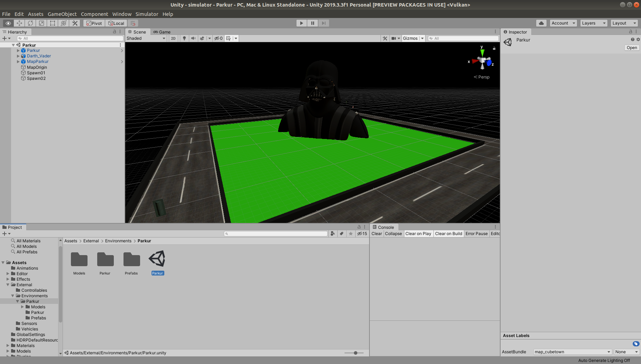Click the Project search field
The width and height of the screenshot is (641, 364).
click(276, 234)
